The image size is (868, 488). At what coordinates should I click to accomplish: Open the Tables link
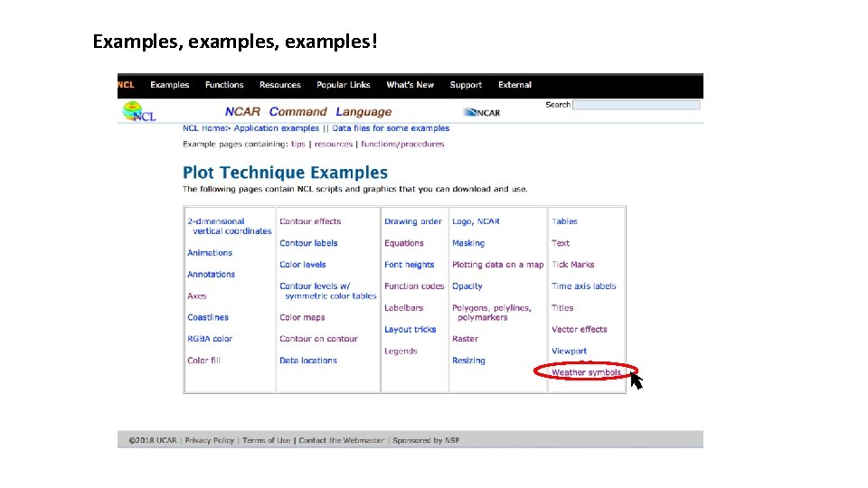point(564,221)
